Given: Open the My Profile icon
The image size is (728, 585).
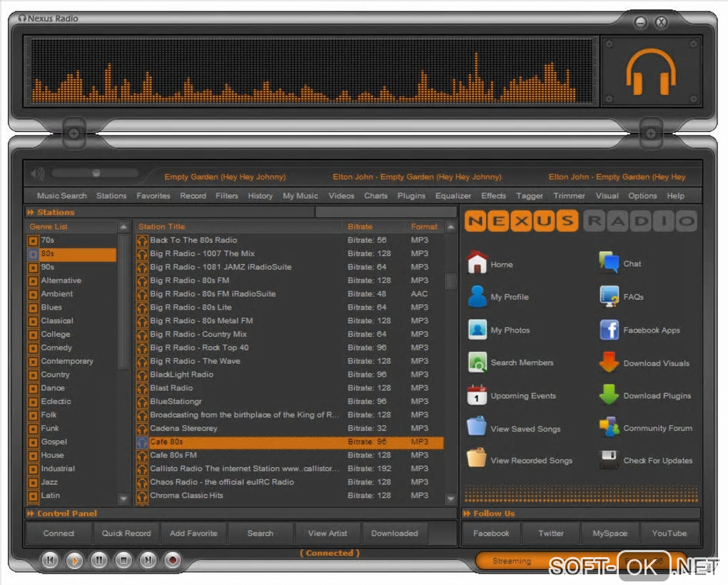Looking at the screenshot, I should (x=477, y=297).
